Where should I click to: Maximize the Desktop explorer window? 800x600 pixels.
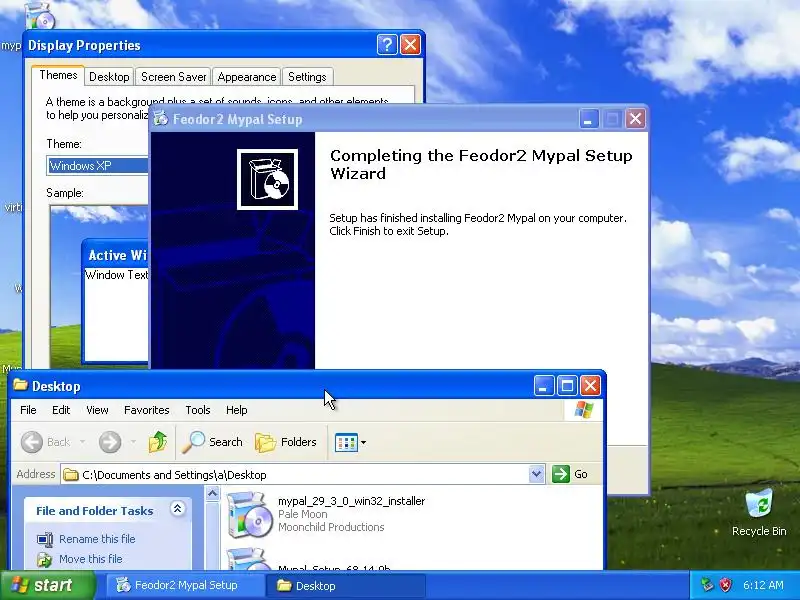567,386
